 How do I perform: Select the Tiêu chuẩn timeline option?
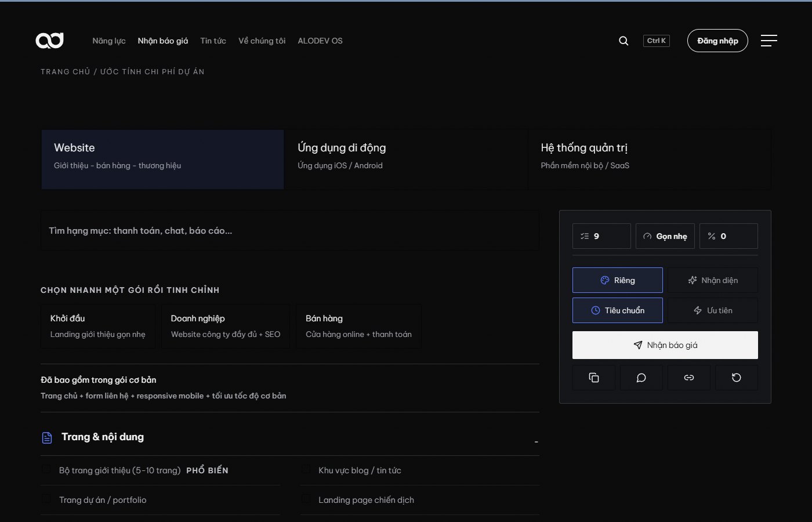618,310
